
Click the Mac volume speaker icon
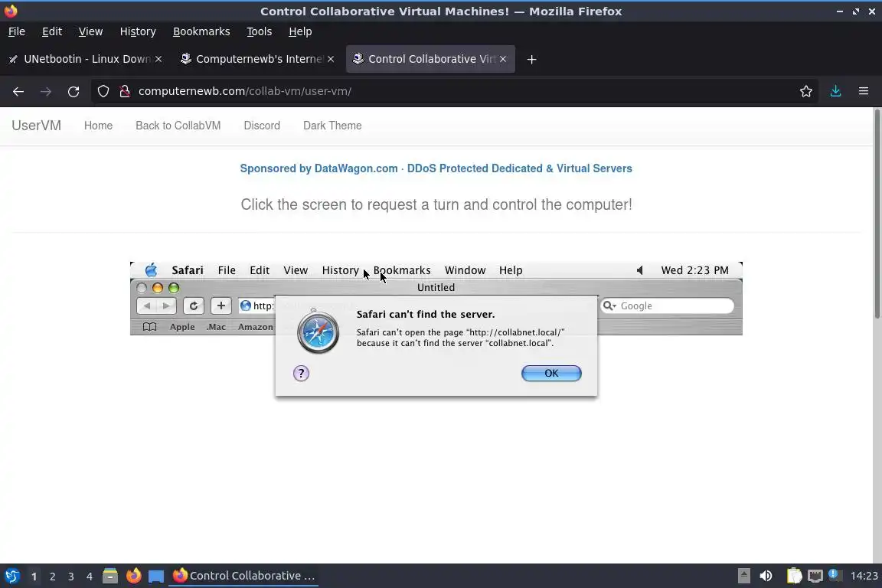[640, 270]
